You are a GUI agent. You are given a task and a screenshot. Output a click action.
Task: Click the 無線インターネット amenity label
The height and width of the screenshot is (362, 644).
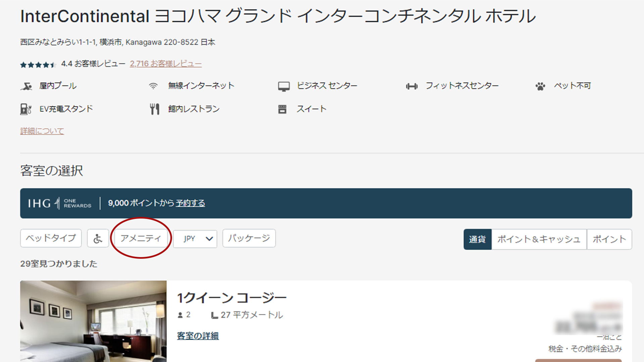click(201, 86)
